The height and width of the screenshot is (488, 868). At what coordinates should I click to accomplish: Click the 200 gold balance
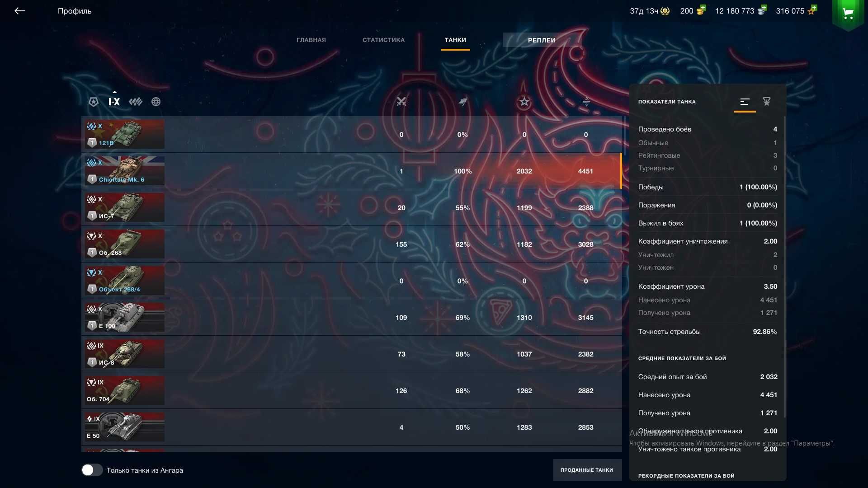[686, 11]
